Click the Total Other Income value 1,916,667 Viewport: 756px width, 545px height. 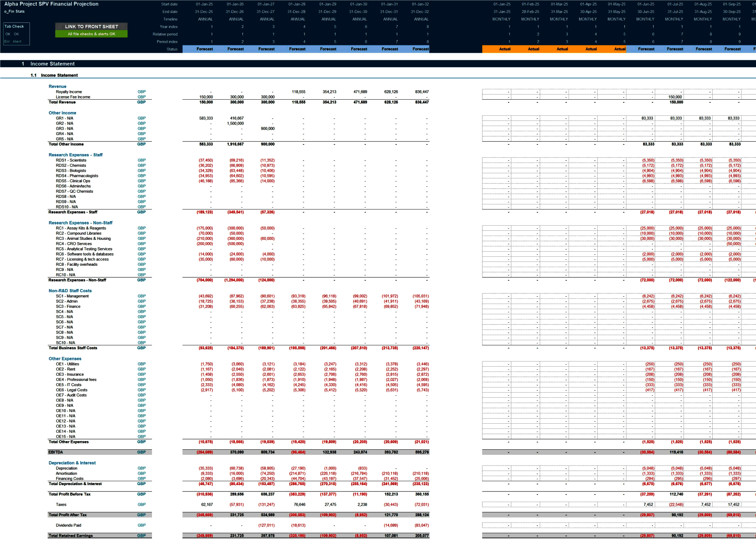pos(235,144)
